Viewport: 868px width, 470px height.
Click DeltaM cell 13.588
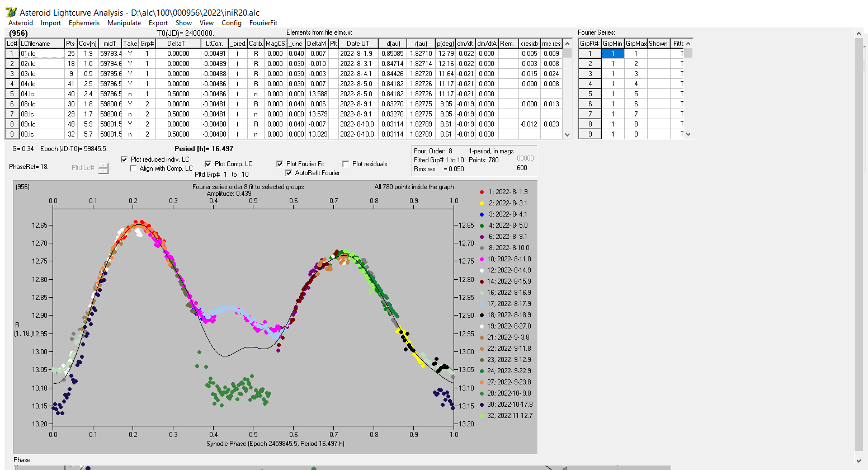pos(317,94)
